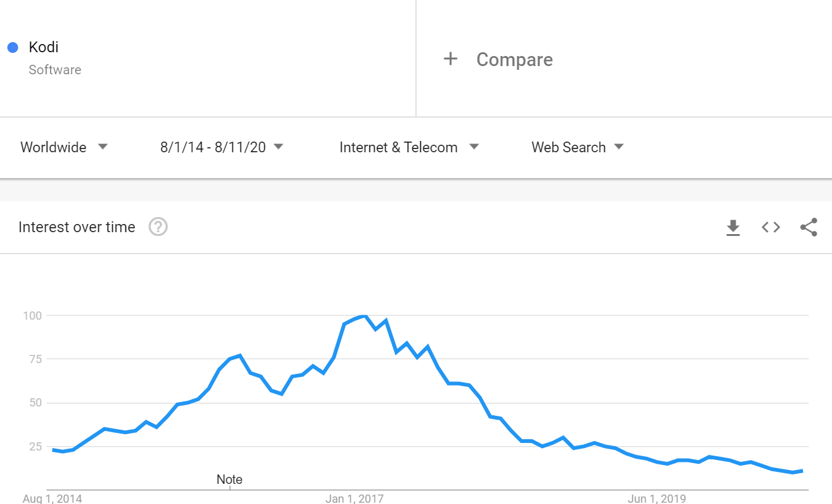The image size is (832, 504).
Task: Click the Interest over time heading
Action: pos(77,227)
